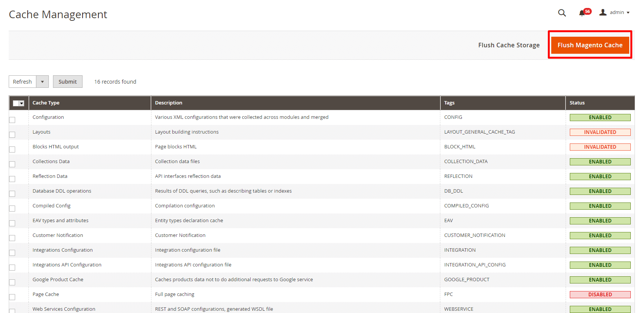The width and height of the screenshot is (644, 313).
Task: Click Flush Magento Cache button
Action: click(x=589, y=45)
